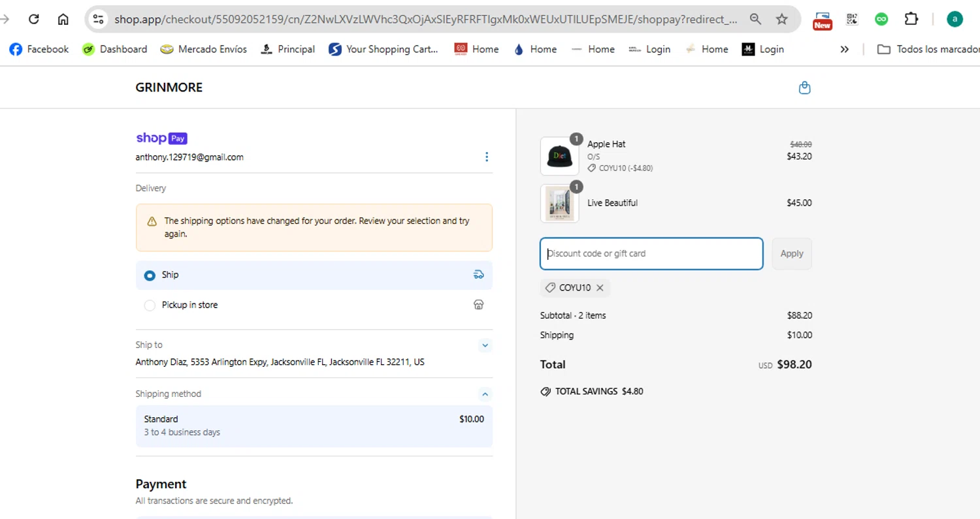Image resolution: width=980 pixels, height=519 pixels.
Task: Go to the browser home page icon
Action: coord(63,19)
